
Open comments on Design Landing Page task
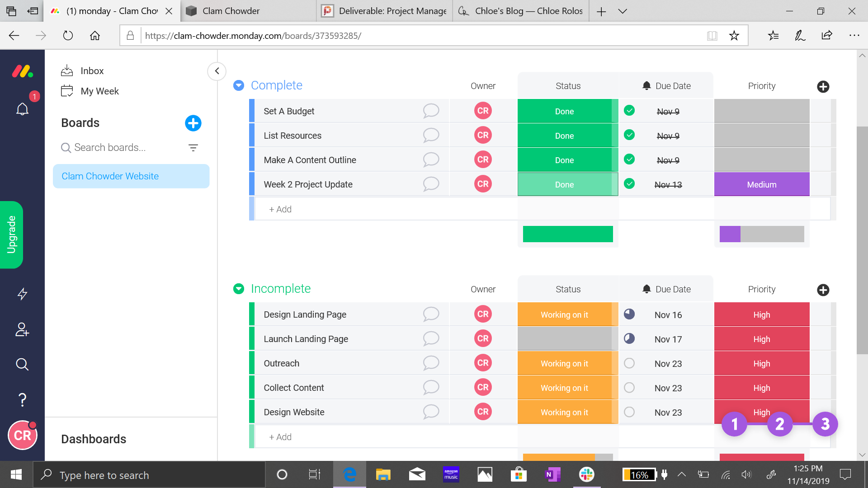click(x=431, y=314)
